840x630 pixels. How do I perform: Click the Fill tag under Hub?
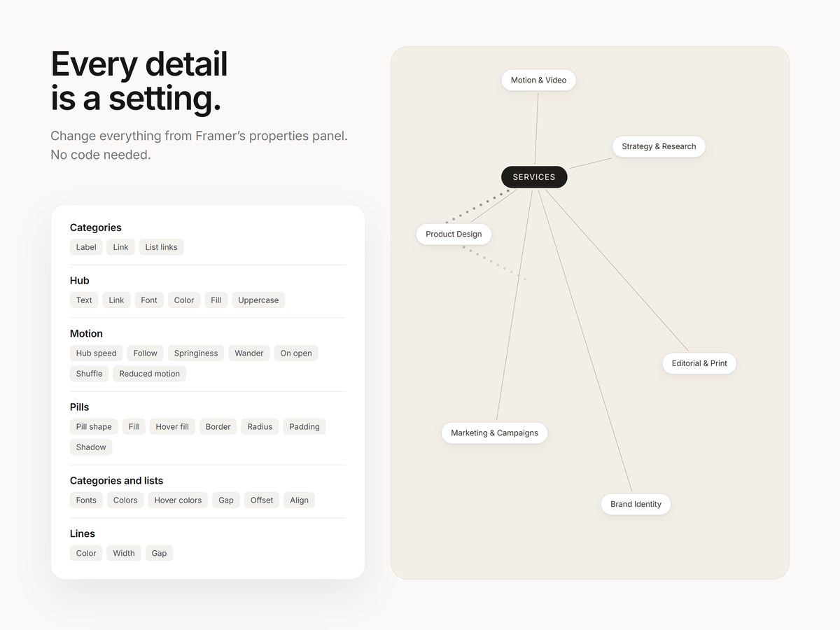[216, 300]
